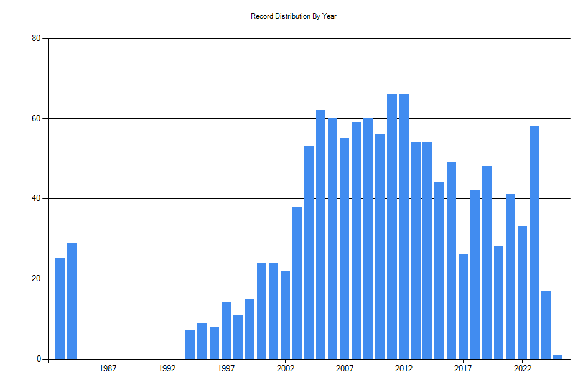Viewport: 588px width, 392px height.
Task: Select the bar for year 1995
Action: (x=202, y=341)
